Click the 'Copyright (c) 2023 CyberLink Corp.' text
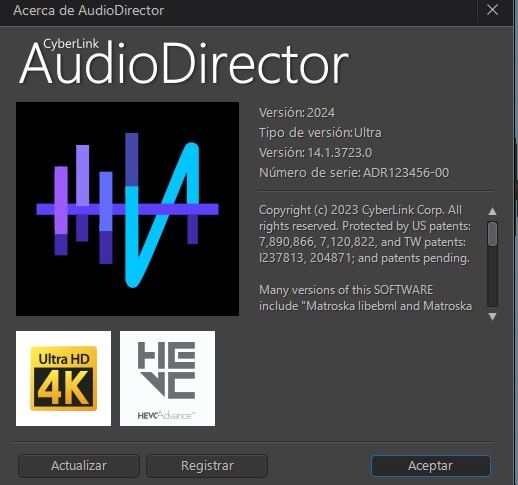The image size is (518, 485). pyautogui.click(x=352, y=210)
